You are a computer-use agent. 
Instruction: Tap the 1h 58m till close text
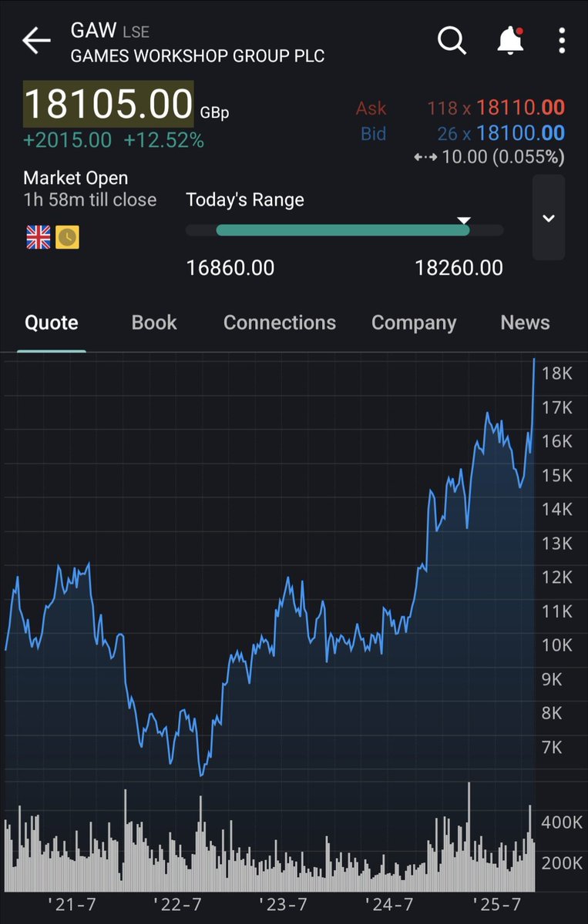[90, 200]
